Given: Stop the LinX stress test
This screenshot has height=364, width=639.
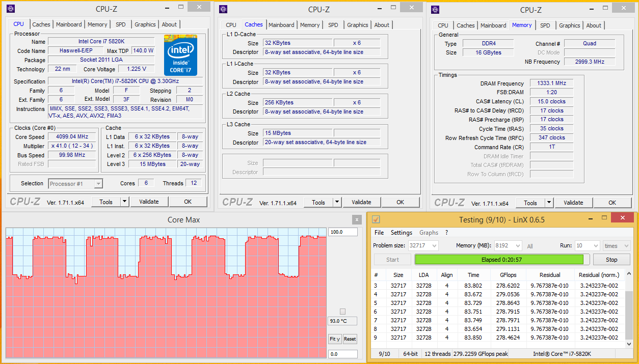Looking at the screenshot, I should click(x=611, y=260).
